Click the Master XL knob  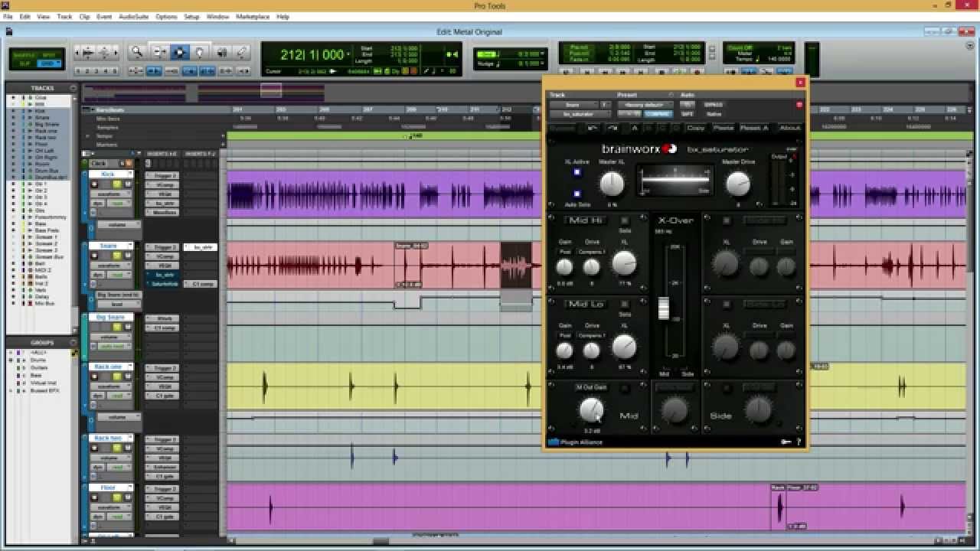coord(611,183)
